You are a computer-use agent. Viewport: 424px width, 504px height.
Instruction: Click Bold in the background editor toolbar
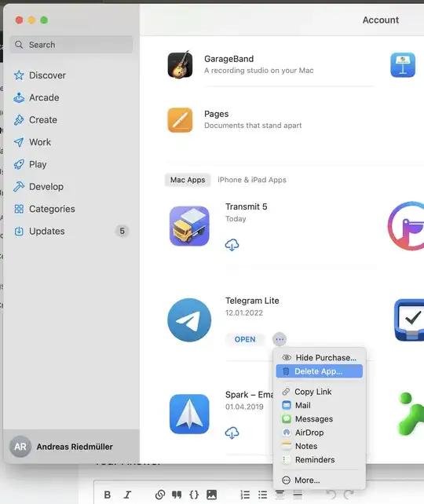pos(108,495)
